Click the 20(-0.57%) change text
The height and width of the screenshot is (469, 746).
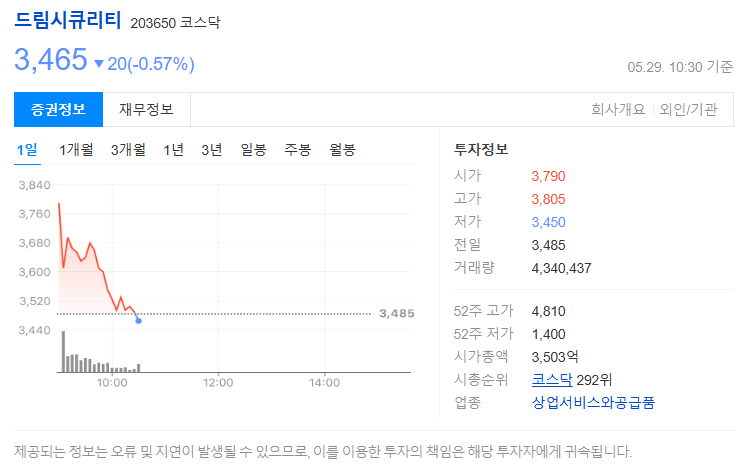click(151, 64)
